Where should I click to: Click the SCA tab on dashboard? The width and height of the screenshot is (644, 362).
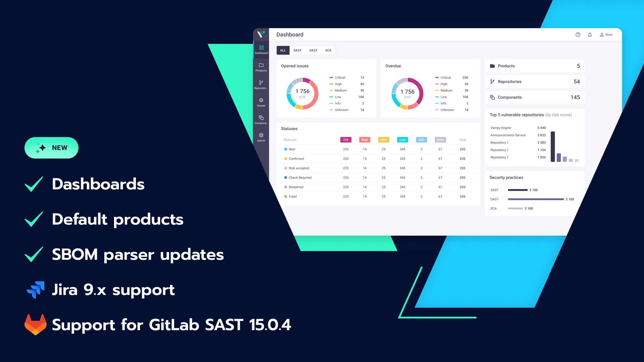[x=328, y=50]
